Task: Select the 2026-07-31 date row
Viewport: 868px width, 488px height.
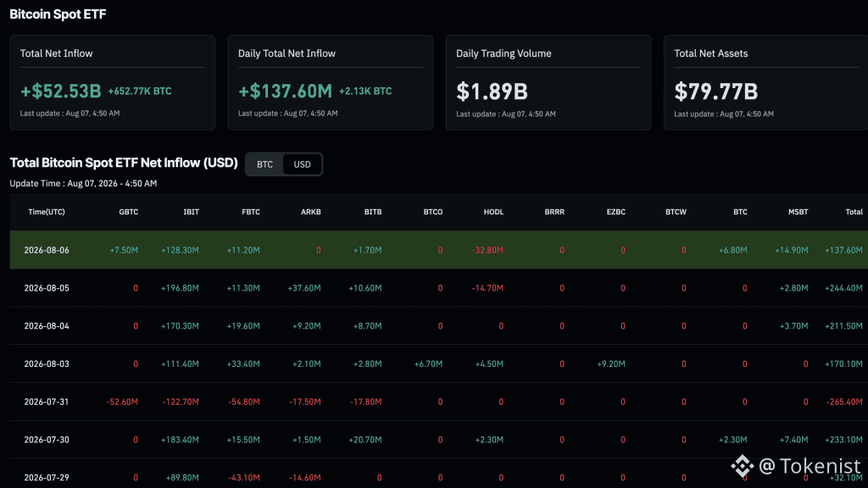Action: (438, 402)
